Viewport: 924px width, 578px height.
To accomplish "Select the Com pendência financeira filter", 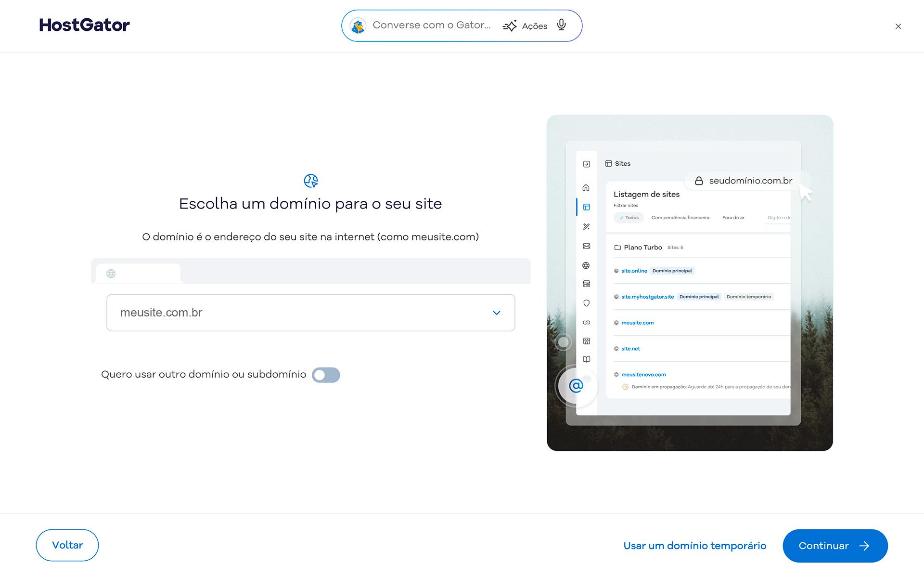I will (x=680, y=218).
